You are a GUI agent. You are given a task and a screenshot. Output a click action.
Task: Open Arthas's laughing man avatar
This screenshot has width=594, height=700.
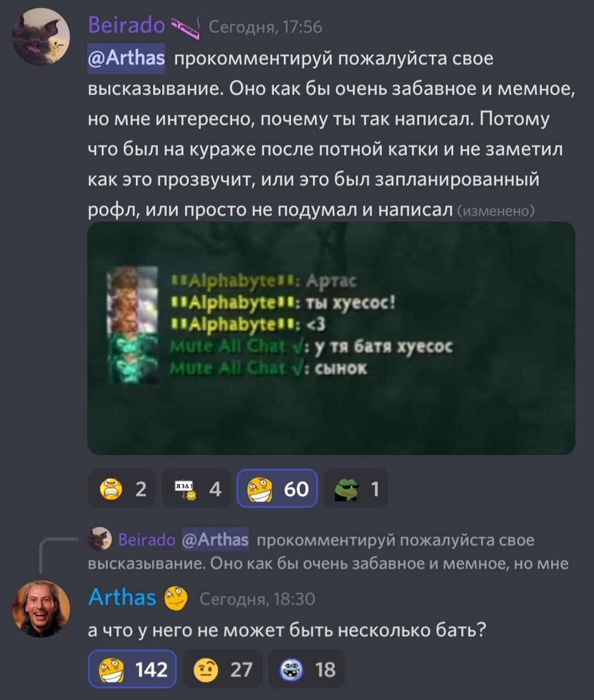click(x=41, y=609)
